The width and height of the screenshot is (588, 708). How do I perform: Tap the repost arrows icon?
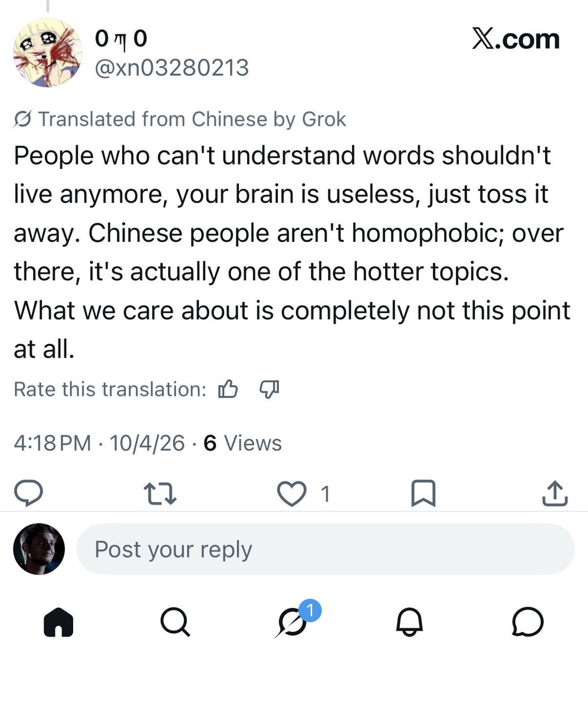click(x=160, y=494)
